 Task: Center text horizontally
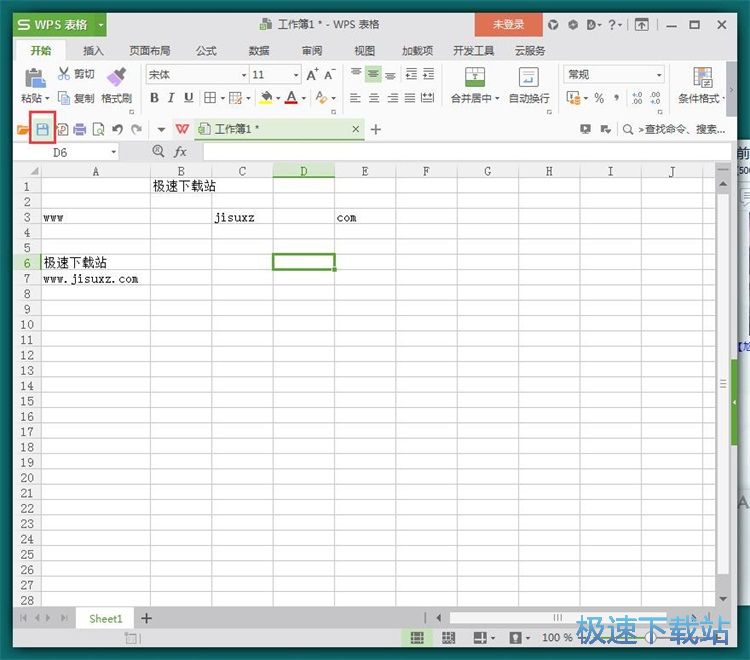[x=374, y=98]
